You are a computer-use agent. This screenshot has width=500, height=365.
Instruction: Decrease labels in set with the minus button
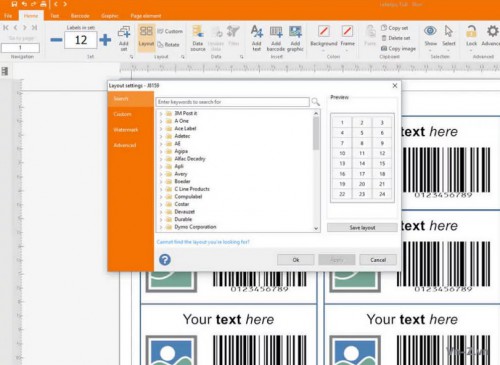[x=56, y=40]
